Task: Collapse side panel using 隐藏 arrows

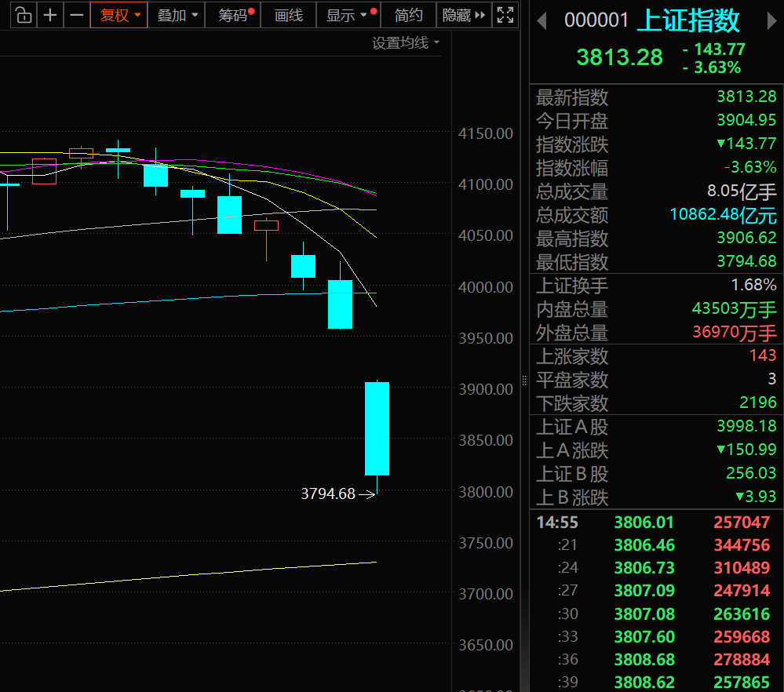Action: [464, 15]
